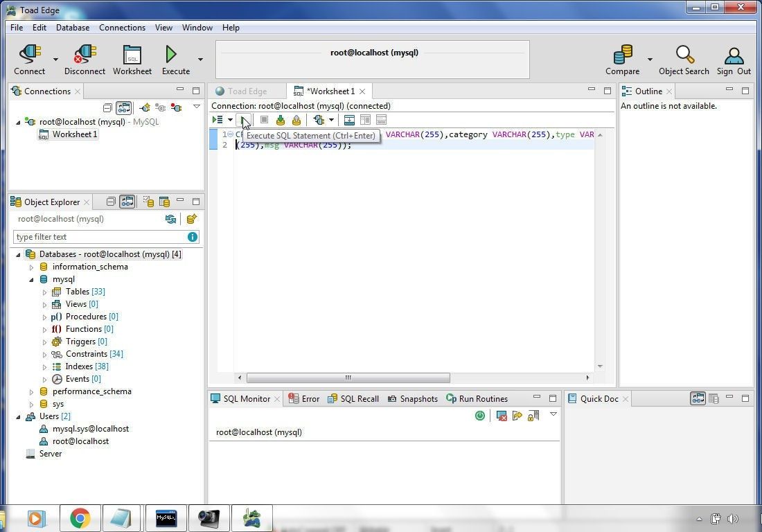The width and height of the screenshot is (762, 532).
Task: Click the scroll lock icon in SQL Monitor
Action: pos(533,416)
